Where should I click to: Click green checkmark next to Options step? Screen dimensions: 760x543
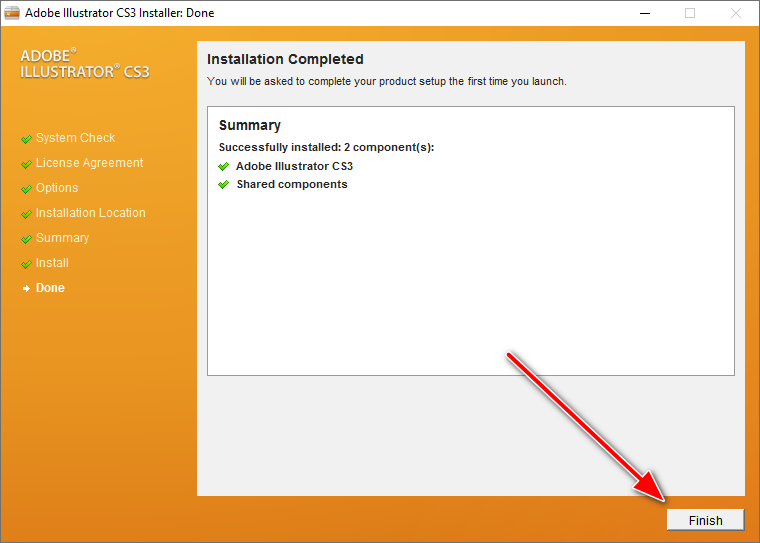[26, 189]
